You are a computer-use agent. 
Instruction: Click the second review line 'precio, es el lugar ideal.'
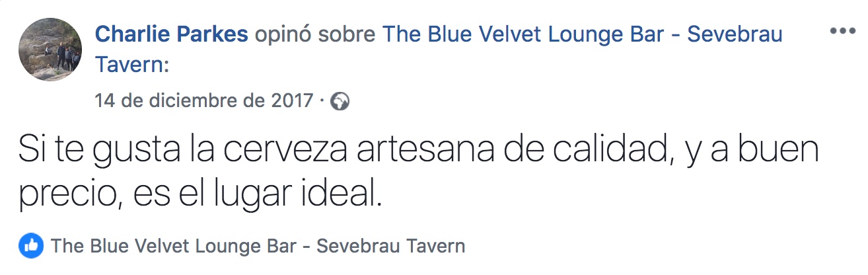click(x=200, y=194)
